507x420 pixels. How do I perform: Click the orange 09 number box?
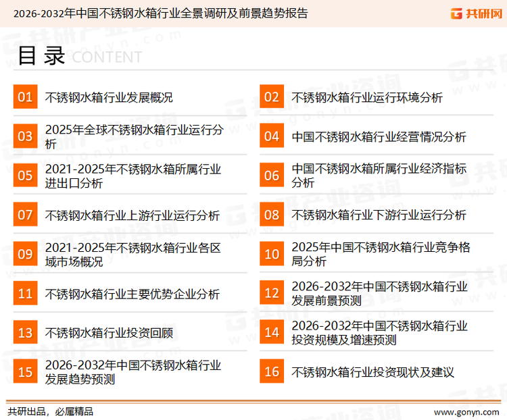[x=25, y=254]
